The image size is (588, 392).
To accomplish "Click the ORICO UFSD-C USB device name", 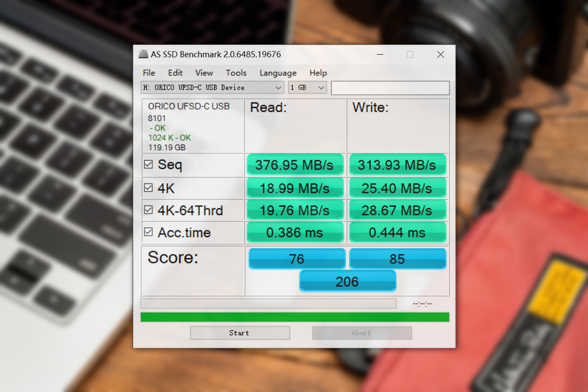I will (189, 106).
